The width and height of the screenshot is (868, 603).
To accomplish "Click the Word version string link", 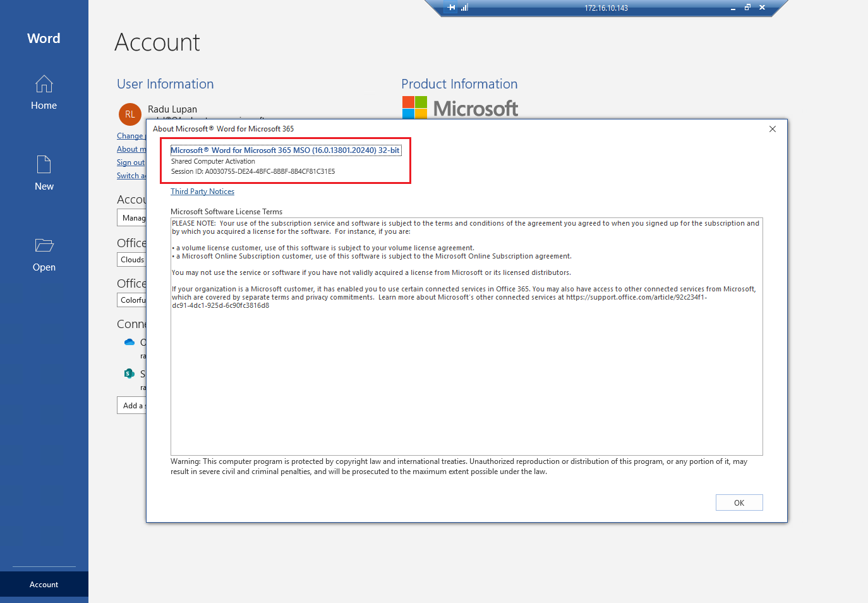I will pyautogui.click(x=286, y=150).
